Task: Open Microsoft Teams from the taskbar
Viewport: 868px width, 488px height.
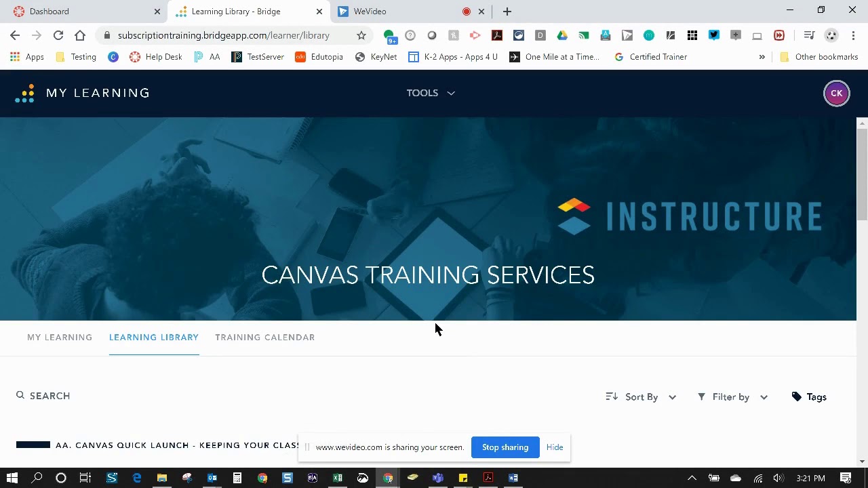Action: [x=438, y=478]
